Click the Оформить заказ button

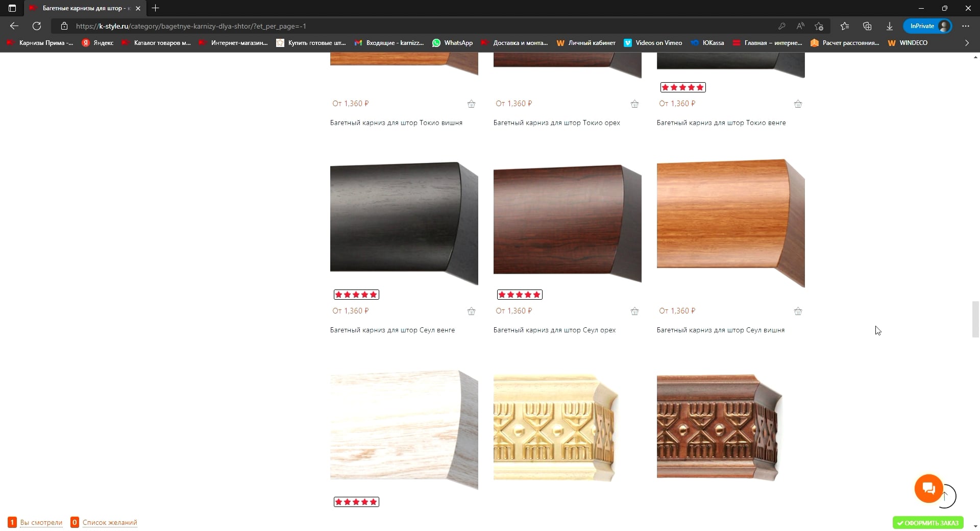click(928, 523)
